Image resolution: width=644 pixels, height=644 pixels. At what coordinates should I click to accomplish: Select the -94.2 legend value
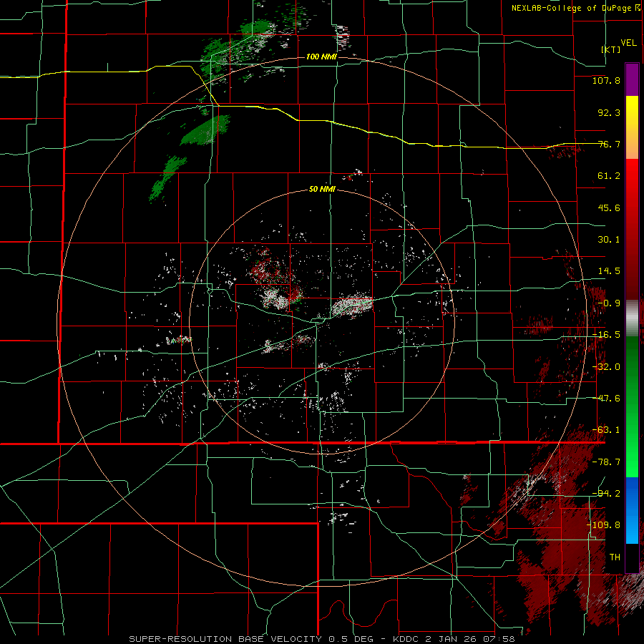[x=606, y=493]
